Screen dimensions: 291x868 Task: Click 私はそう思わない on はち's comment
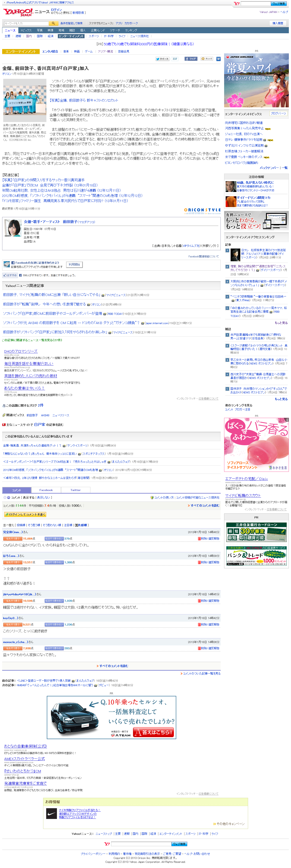(54, 562)
